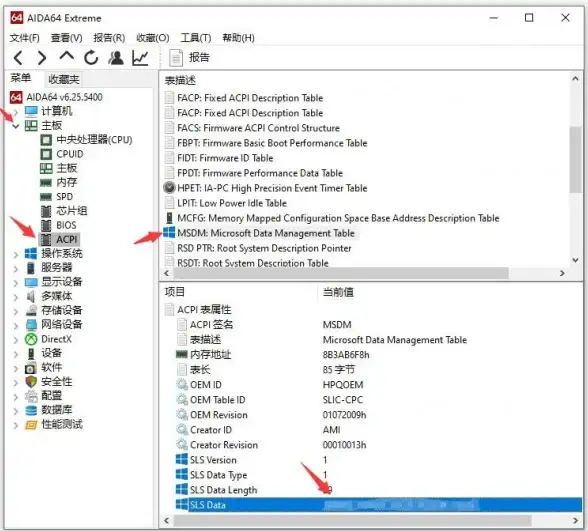Click the 项目 column header

pos(175,292)
